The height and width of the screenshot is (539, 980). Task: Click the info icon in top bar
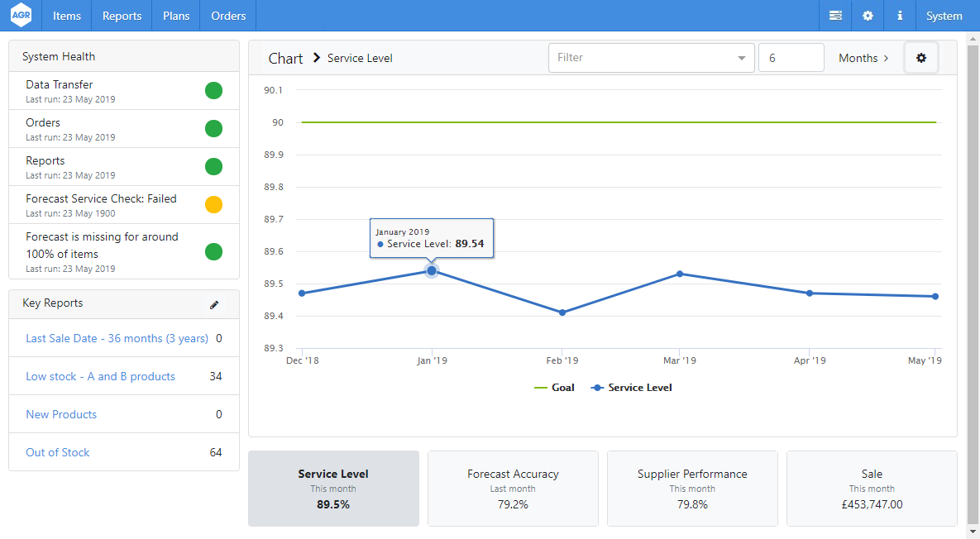900,16
